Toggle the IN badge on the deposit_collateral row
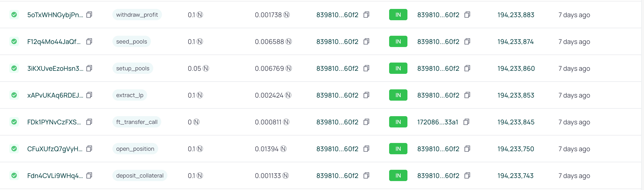 coord(398,175)
